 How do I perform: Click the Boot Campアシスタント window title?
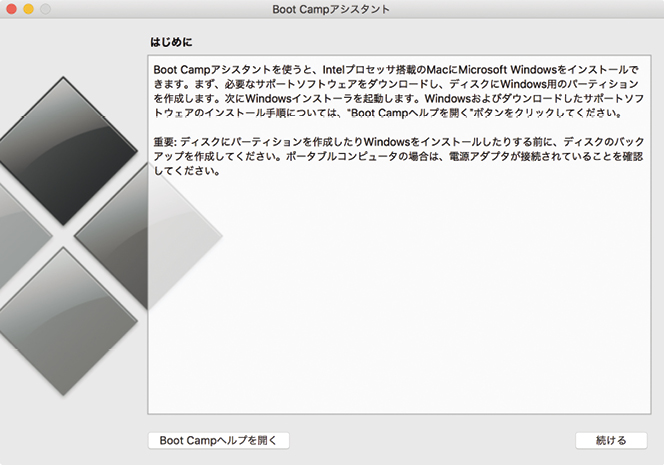click(x=331, y=9)
